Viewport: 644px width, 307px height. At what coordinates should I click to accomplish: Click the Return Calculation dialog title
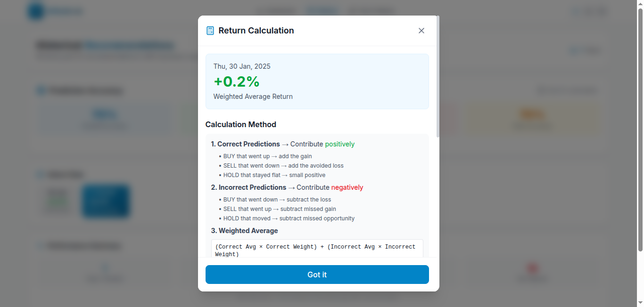pyautogui.click(x=256, y=31)
